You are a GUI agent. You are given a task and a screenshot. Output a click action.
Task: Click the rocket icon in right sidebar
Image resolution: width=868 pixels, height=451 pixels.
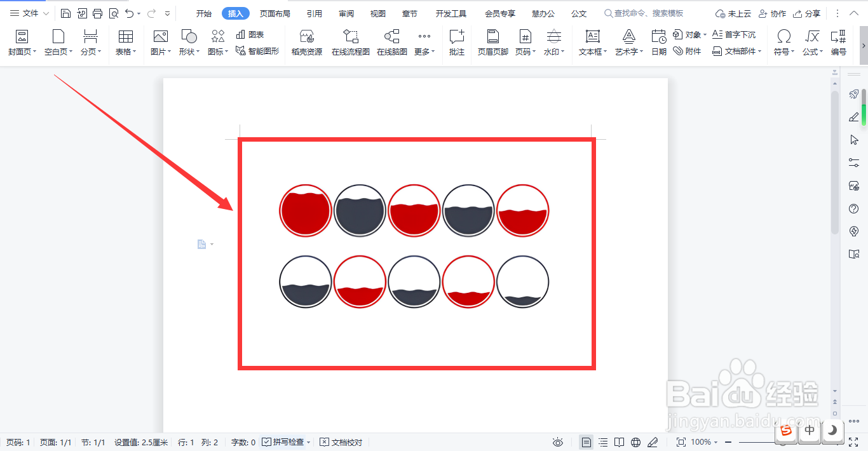click(854, 94)
